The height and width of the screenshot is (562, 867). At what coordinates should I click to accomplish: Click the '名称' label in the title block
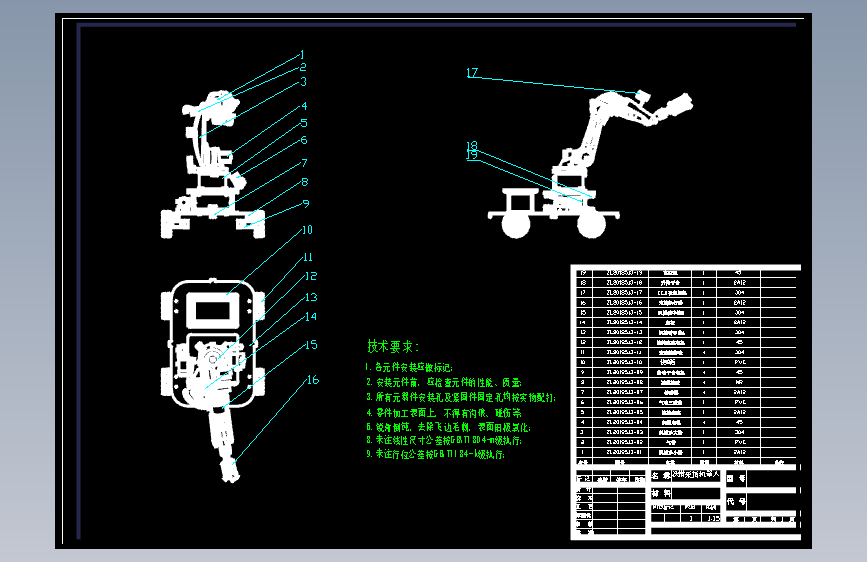click(x=660, y=476)
